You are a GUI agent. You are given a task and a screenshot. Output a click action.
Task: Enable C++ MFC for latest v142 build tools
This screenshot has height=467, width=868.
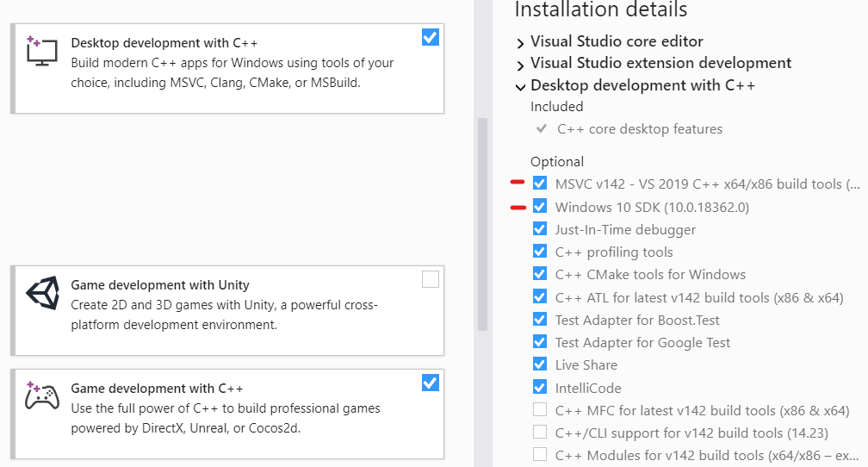[540, 409]
